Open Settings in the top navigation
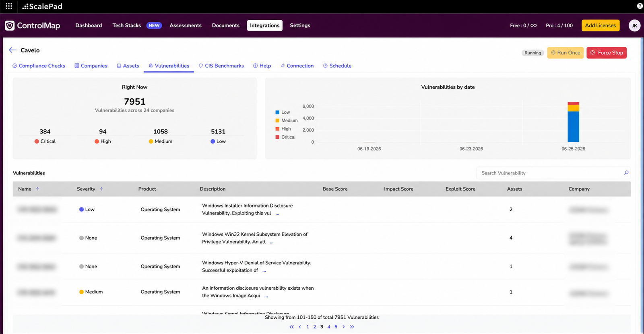Viewport: 644px width, 334px height. click(x=300, y=25)
